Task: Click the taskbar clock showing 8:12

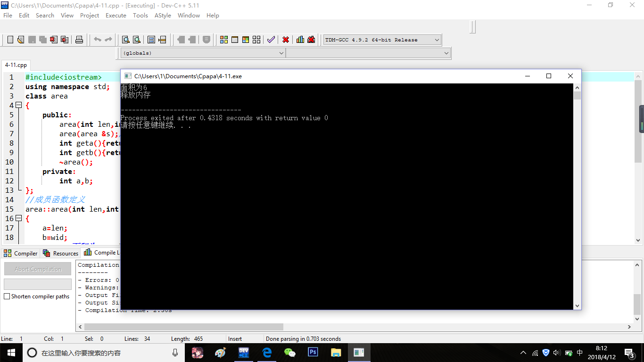Action: [603, 353]
